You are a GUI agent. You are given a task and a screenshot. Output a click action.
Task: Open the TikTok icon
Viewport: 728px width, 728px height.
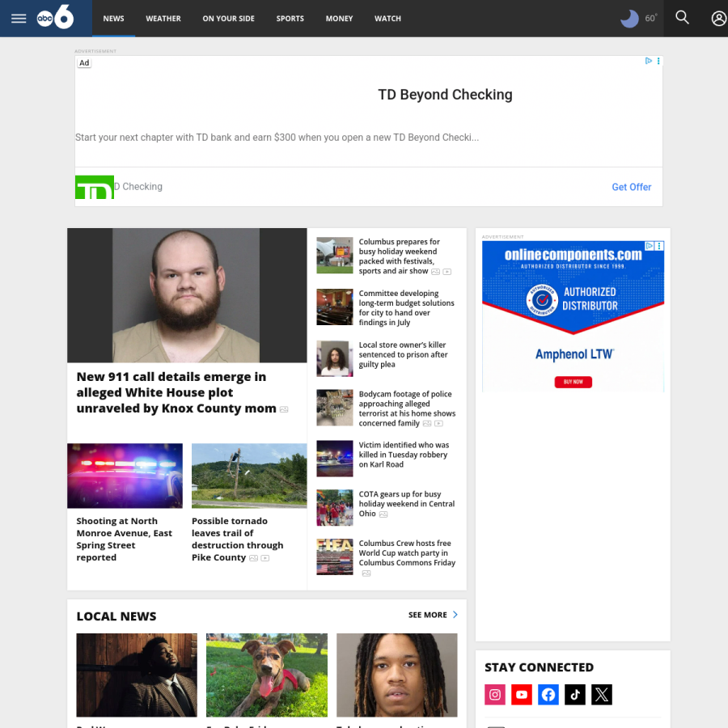tap(575, 695)
